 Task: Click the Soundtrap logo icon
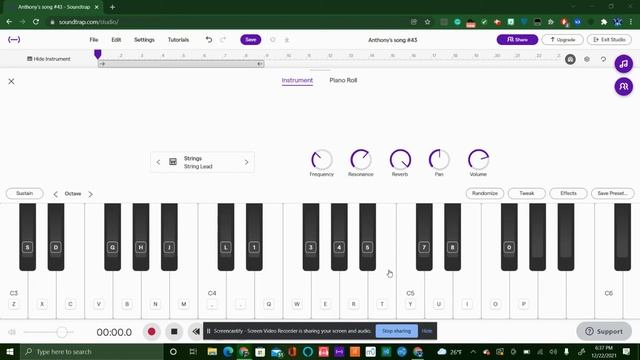(x=14, y=40)
